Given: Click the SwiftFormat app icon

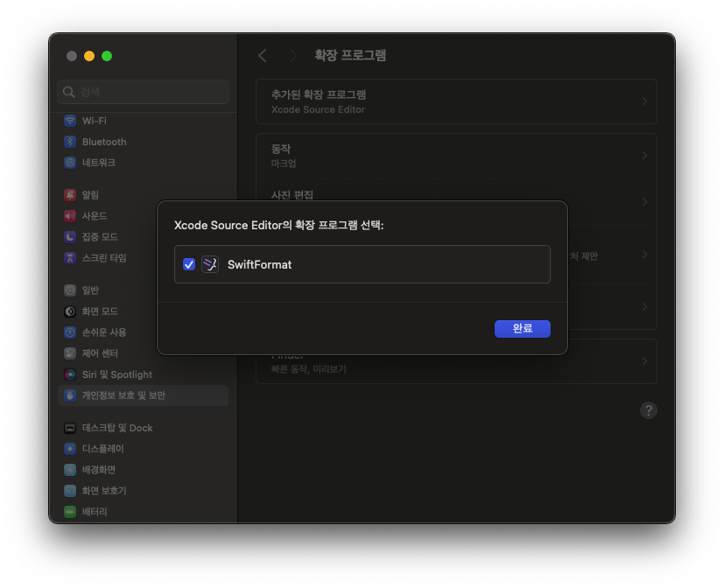Looking at the screenshot, I should click(x=210, y=264).
